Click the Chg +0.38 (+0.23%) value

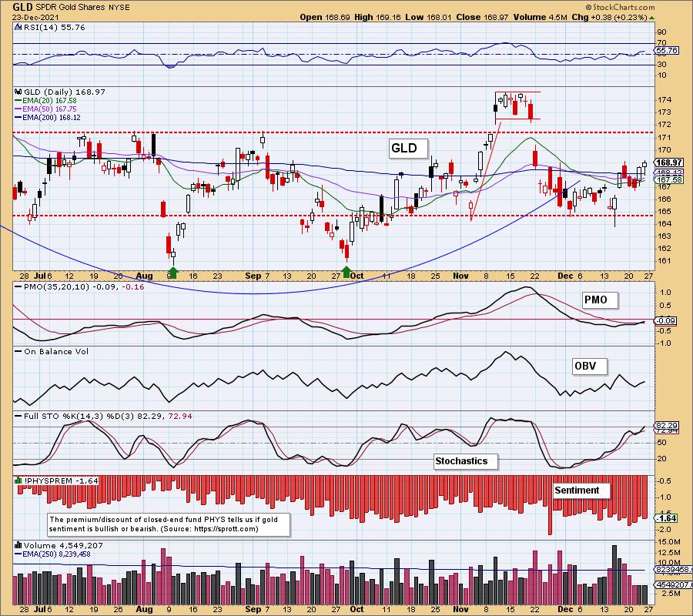point(609,17)
